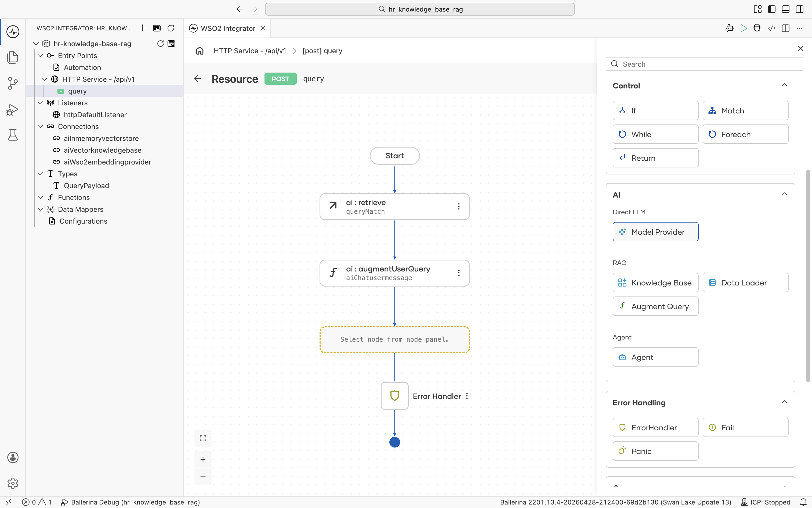Click the Run green play icon

click(744, 28)
